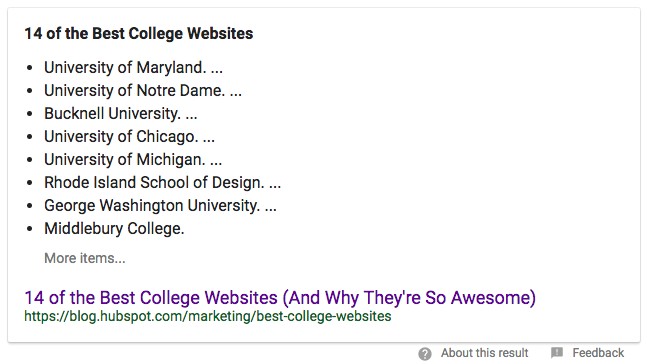
Task: Click the question mark help icon
Action: (425, 354)
